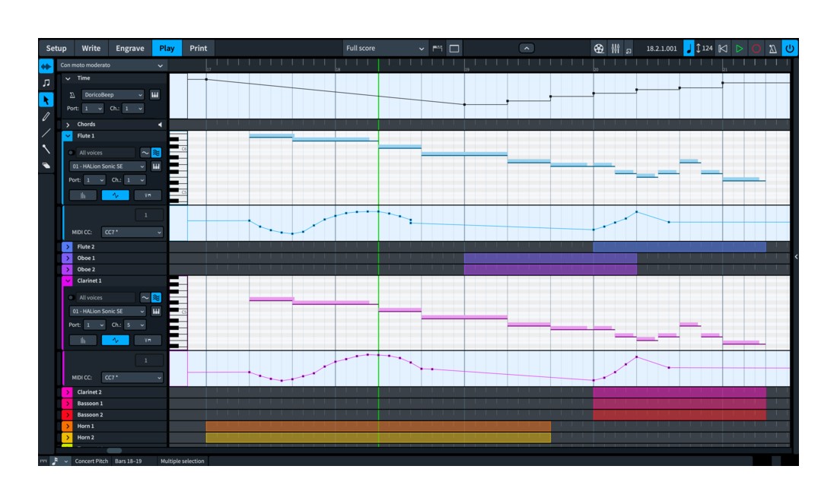Viewport: 837px width, 504px height.
Task: Click Flute 1 automation value field
Action: tap(146, 215)
